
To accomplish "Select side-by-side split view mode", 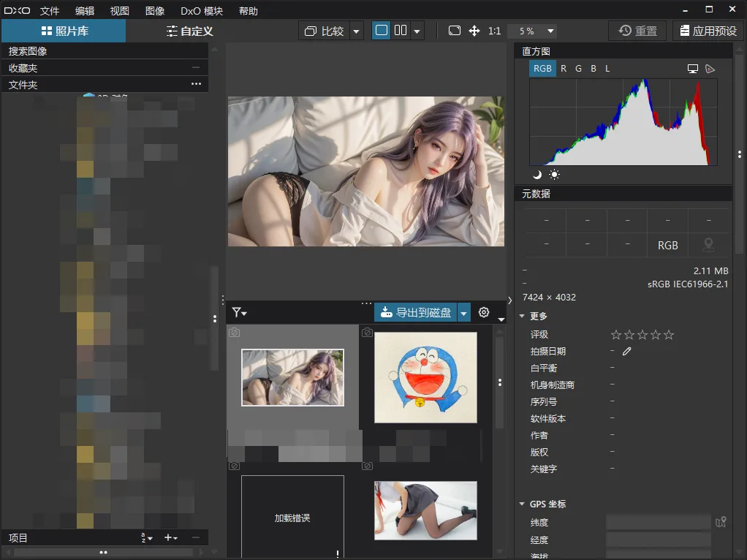I will tap(401, 31).
